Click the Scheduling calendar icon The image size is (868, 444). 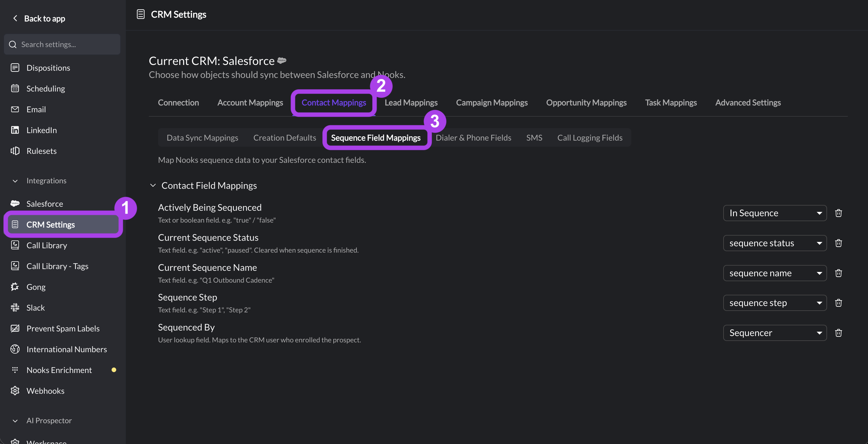(15, 88)
